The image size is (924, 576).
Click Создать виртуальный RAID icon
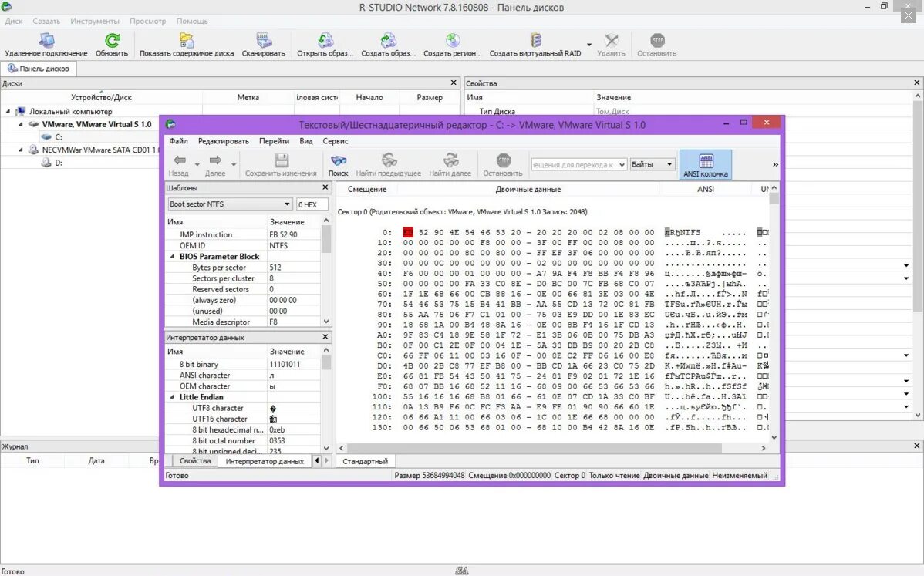pos(535,40)
